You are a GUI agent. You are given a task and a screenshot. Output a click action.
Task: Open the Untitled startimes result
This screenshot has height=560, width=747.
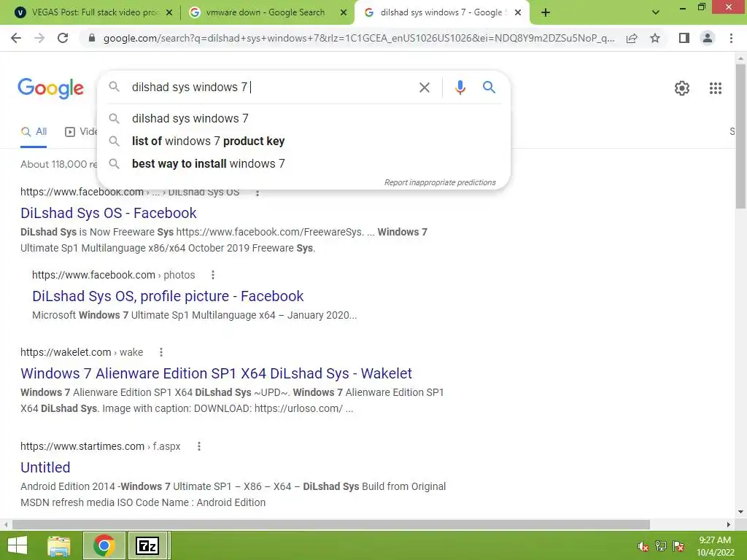(45, 467)
